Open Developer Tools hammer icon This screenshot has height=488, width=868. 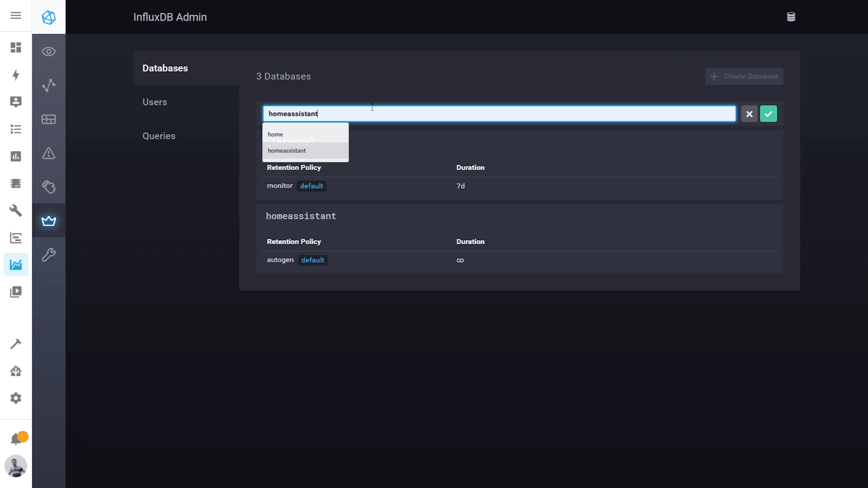point(16,344)
